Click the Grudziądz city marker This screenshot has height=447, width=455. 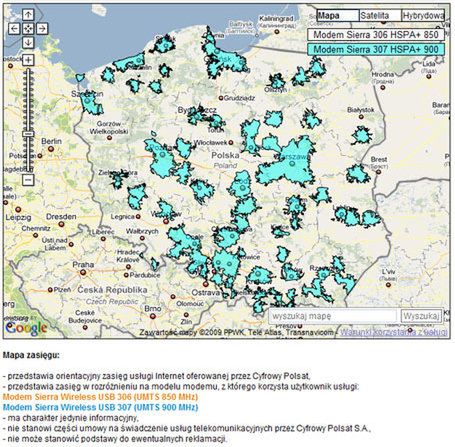click(221, 98)
